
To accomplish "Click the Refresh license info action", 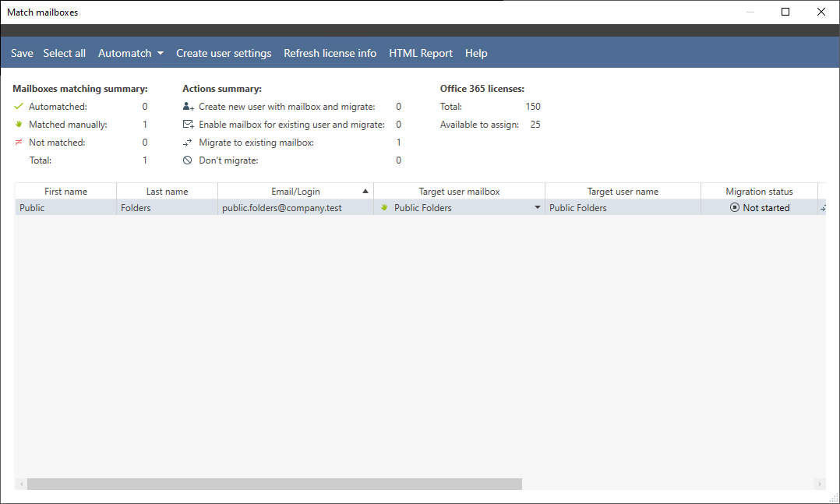I will click(330, 52).
